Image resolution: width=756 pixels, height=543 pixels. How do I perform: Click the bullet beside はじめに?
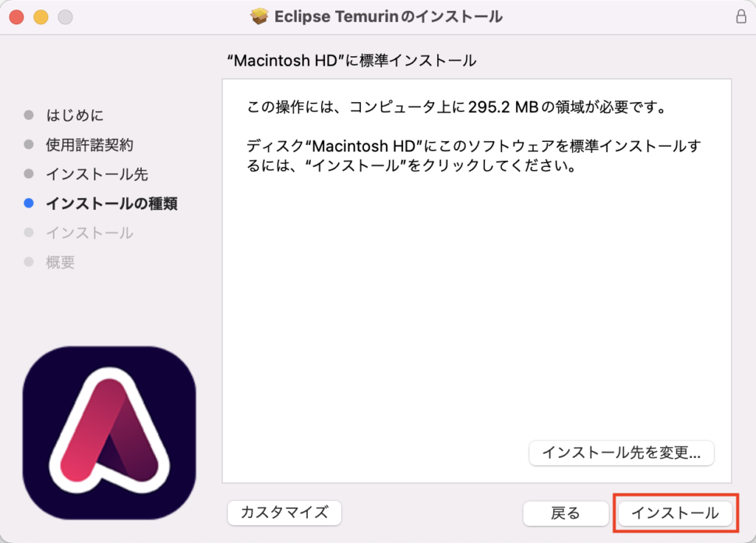coord(29,115)
